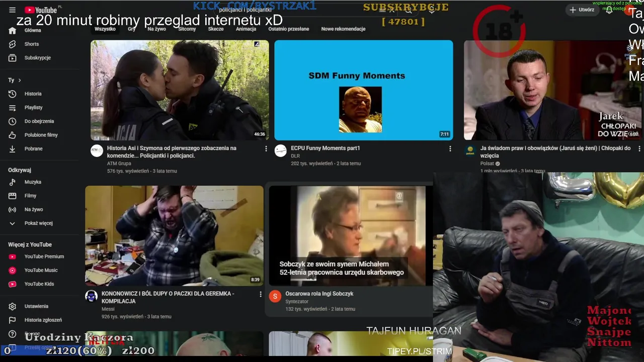This screenshot has width=644, height=362.
Task: Select the Wszystko filter chip
Action: [x=105, y=29]
